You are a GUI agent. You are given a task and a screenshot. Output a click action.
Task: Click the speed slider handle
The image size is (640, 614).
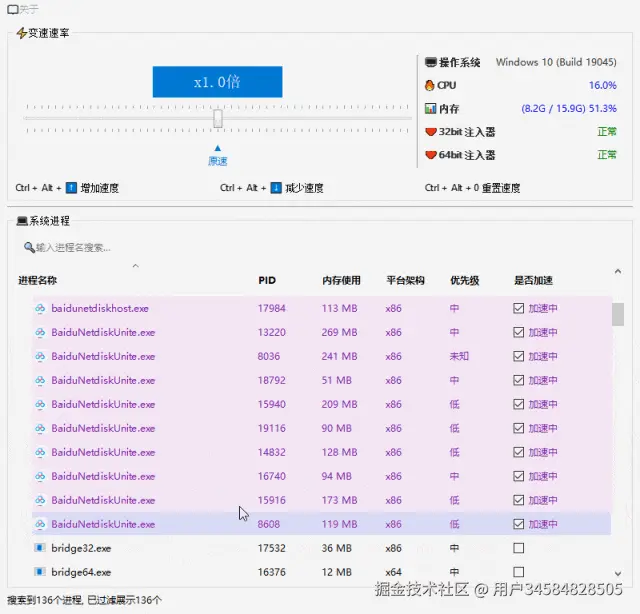tap(218, 118)
